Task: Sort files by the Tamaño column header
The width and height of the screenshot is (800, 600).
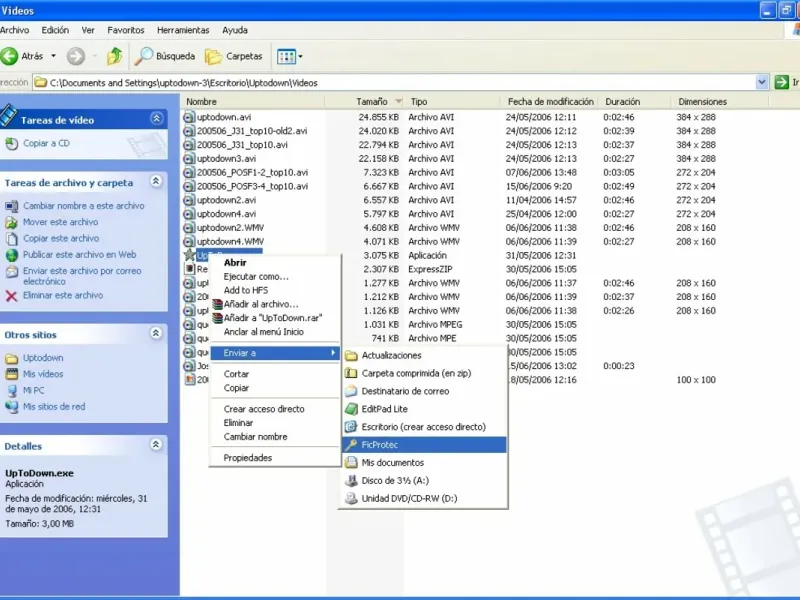Action: click(x=371, y=102)
